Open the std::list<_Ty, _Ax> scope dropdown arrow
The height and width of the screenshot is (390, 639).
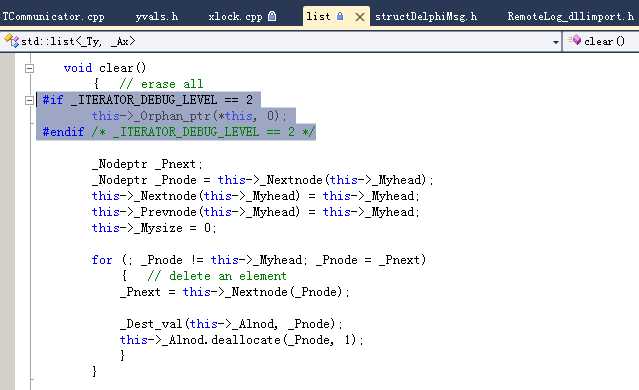pos(555,42)
